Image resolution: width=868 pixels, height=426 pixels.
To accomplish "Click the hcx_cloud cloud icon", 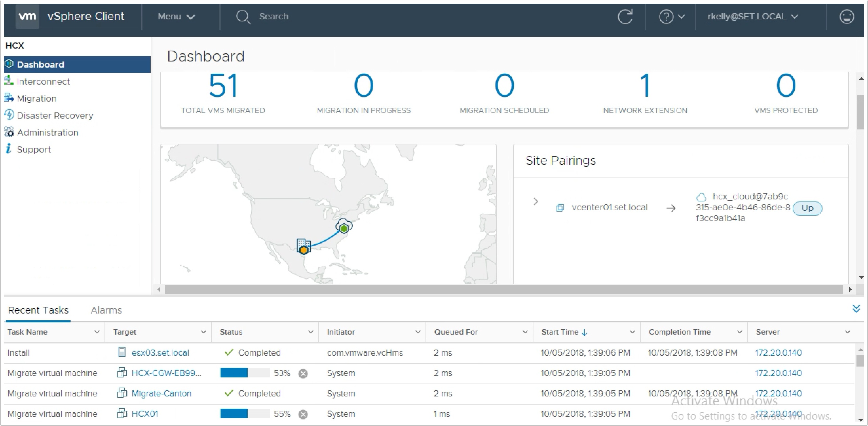I will [x=701, y=197].
